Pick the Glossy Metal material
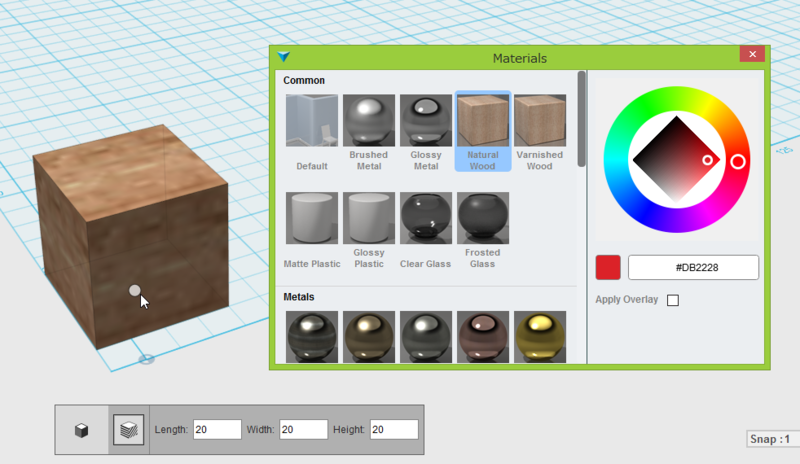The image size is (800, 464). (x=426, y=120)
